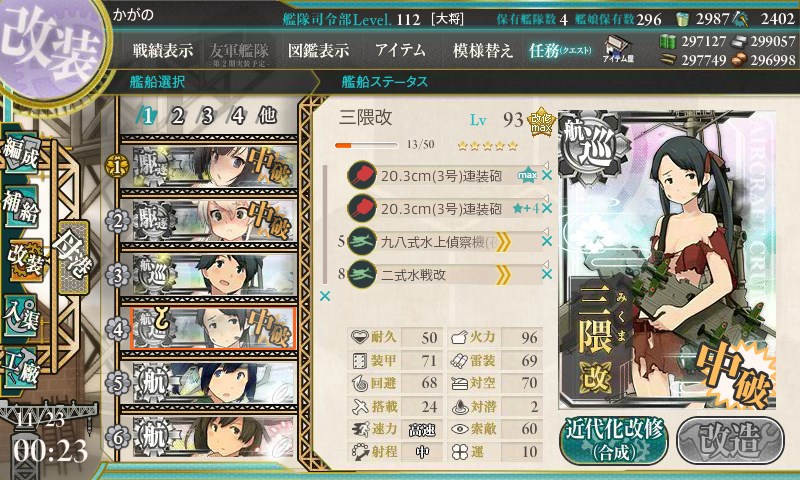800x480 pixels.
Task: Click the first 20.3cm(3号)連装砲 red gun icon
Action: coord(362,175)
